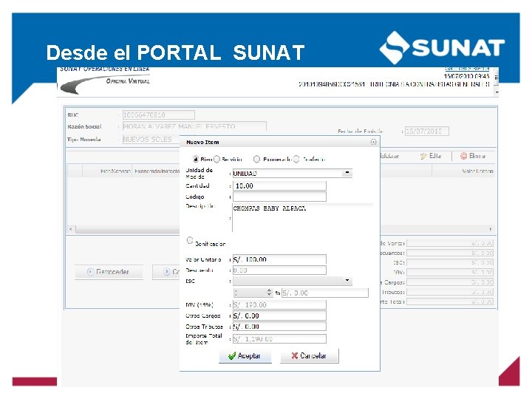
Task: Click the Adicionar button in the toolbar
Action: click(389, 156)
